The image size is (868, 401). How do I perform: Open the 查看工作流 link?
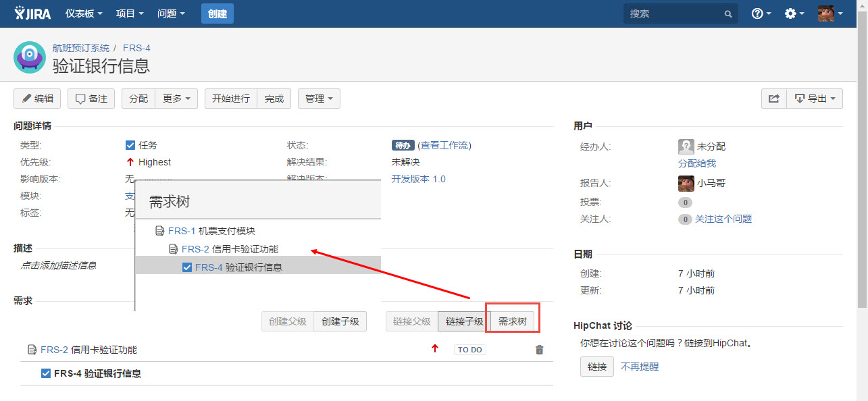[x=444, y=145]
